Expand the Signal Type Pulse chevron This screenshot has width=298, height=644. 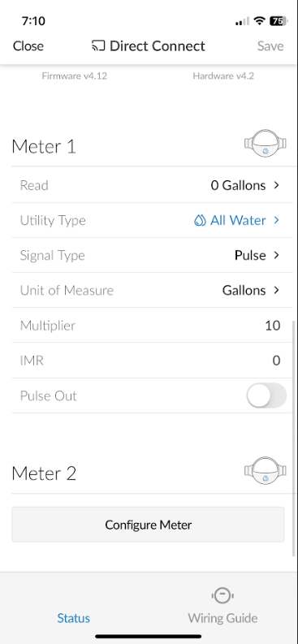(x=277, y=256)
